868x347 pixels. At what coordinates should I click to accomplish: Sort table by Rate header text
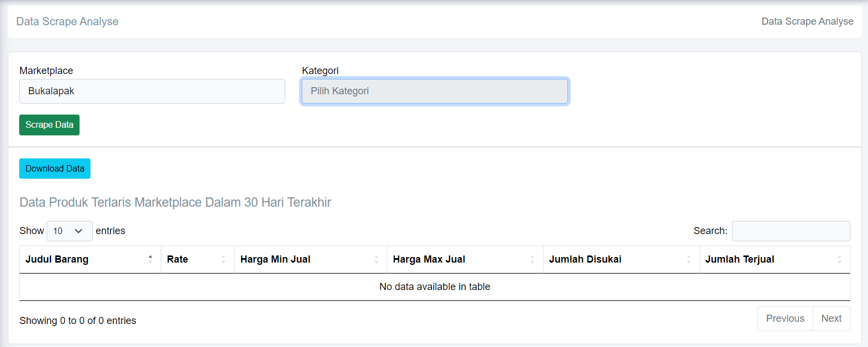click(177, 259)
